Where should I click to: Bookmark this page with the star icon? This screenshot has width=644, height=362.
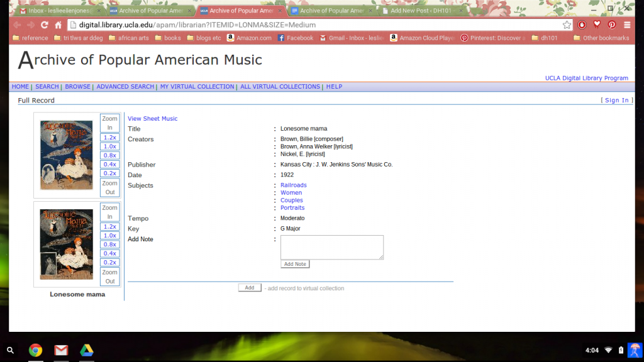567,25
